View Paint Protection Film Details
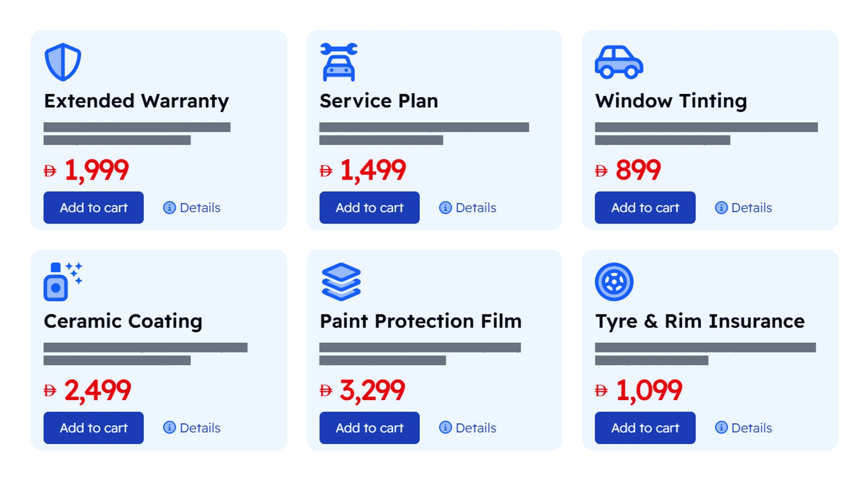 (468, 428)
